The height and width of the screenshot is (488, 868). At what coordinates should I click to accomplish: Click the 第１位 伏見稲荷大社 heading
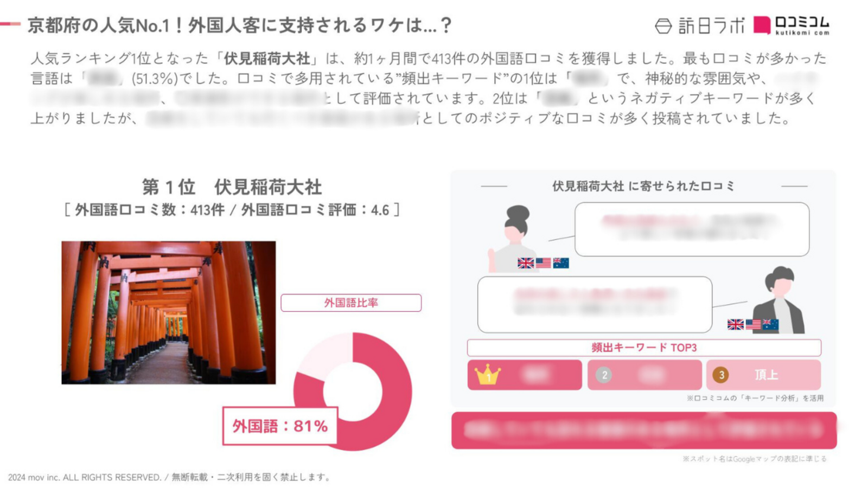tap(232, 187)
